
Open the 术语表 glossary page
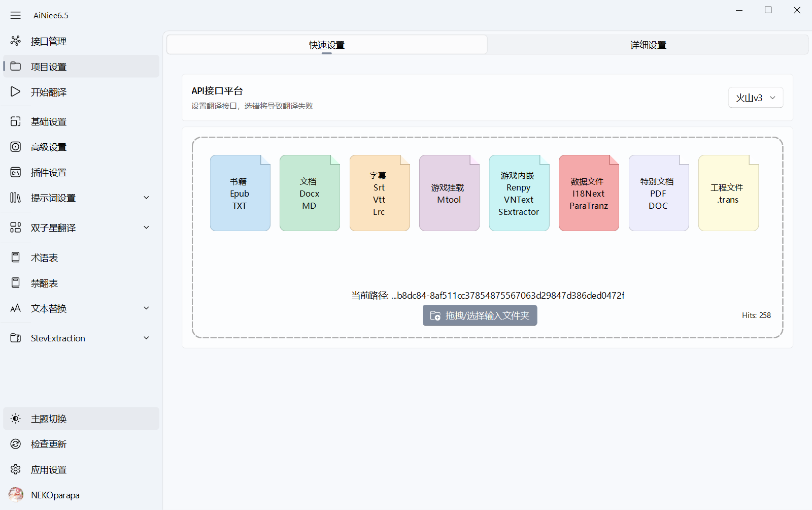tap(81, 258)
